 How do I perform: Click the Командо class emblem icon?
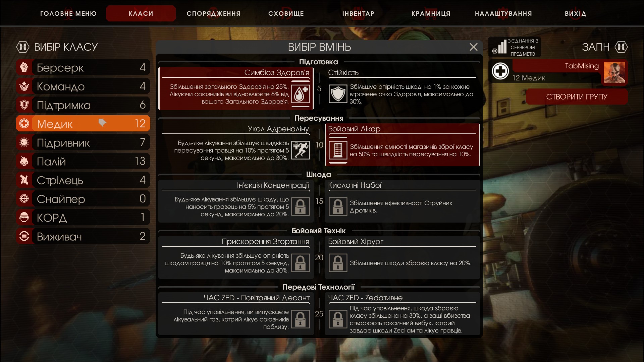coord(24,86)
